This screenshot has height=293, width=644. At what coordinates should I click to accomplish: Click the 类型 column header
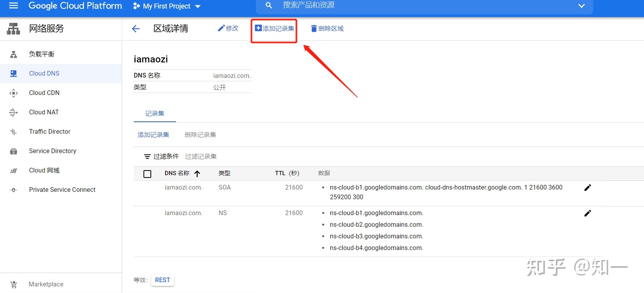pyautogui.click(x=224, y=173)
